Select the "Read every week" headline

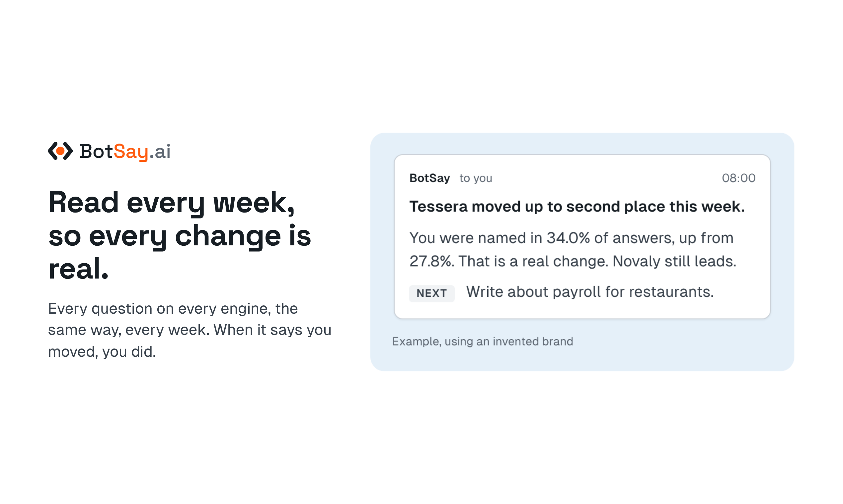pos(180,235)
